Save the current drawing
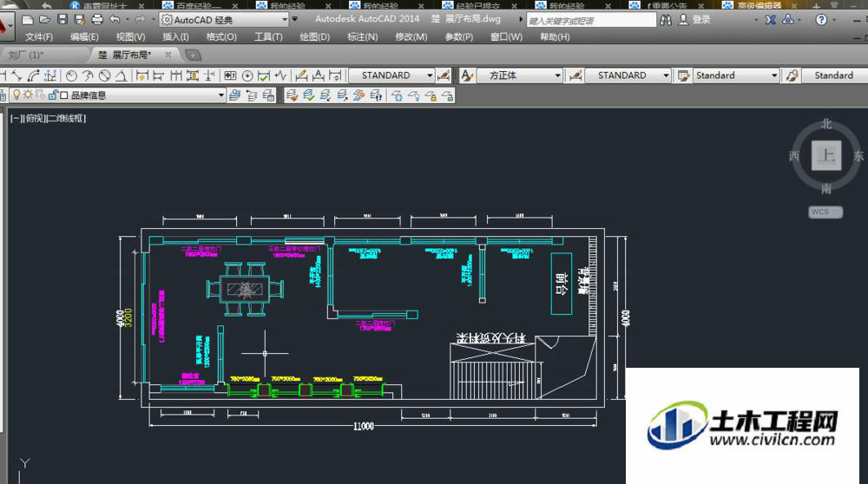 [x=62, y=20]
